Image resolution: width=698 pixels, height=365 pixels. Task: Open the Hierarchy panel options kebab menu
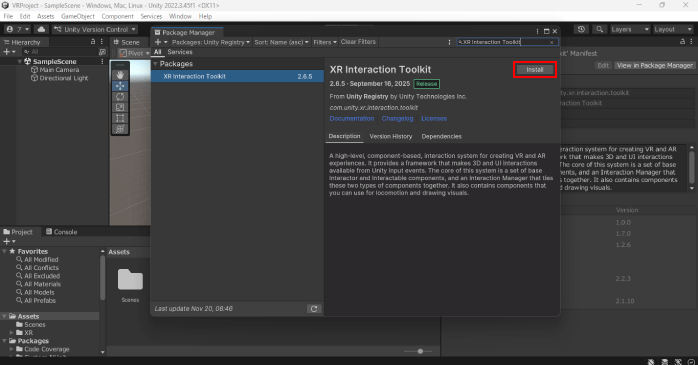point(101,41)
